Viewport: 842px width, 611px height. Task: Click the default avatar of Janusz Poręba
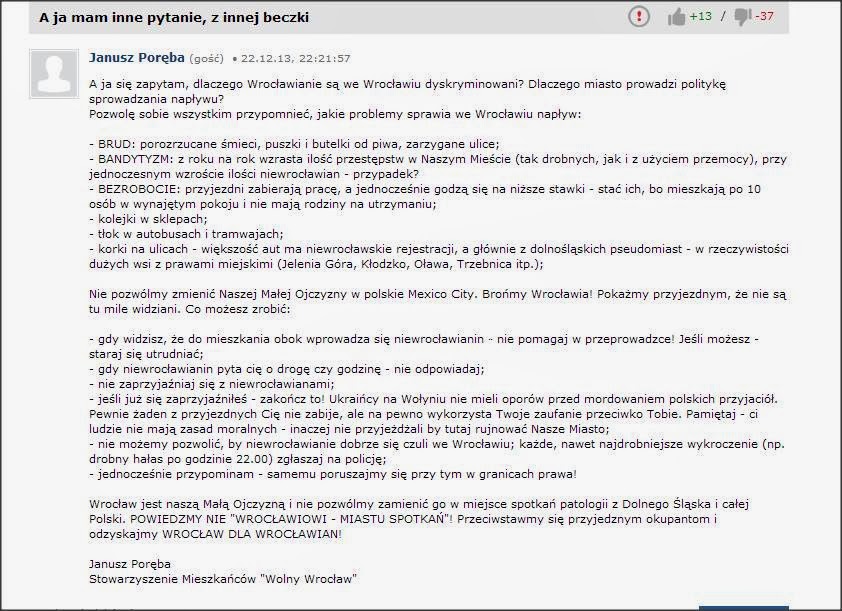point(54,74)
